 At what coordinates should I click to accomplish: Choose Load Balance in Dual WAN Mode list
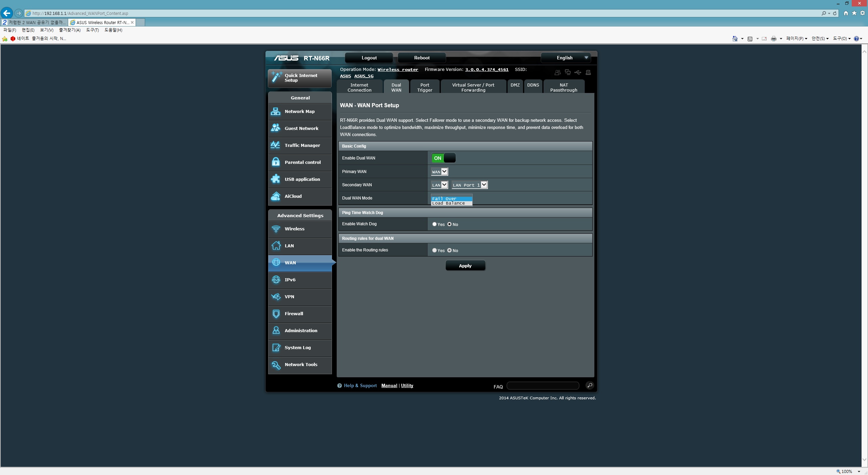point(452,203)
